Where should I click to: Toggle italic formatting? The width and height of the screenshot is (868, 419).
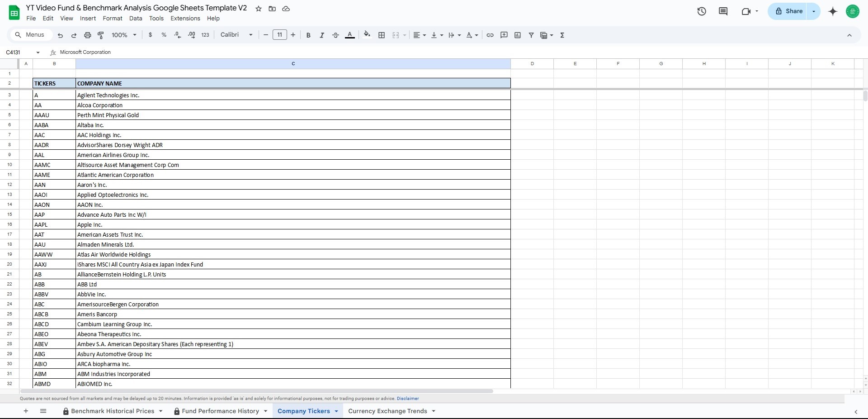322,35
